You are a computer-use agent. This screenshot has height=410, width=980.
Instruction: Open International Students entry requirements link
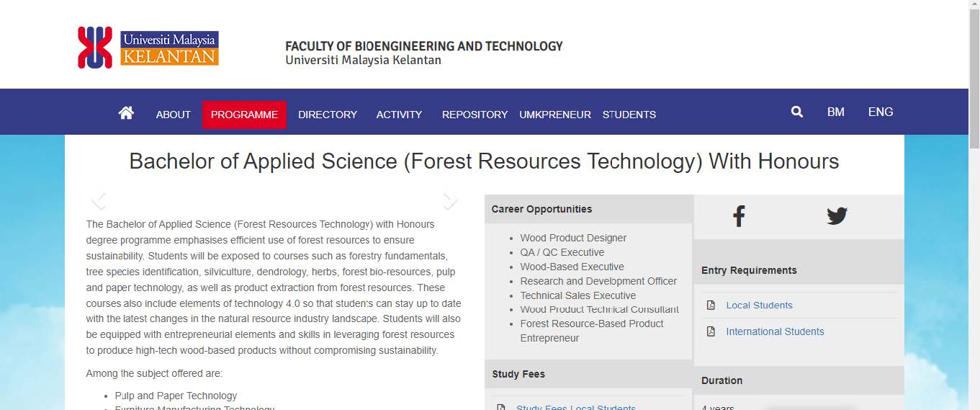point(775,331)
